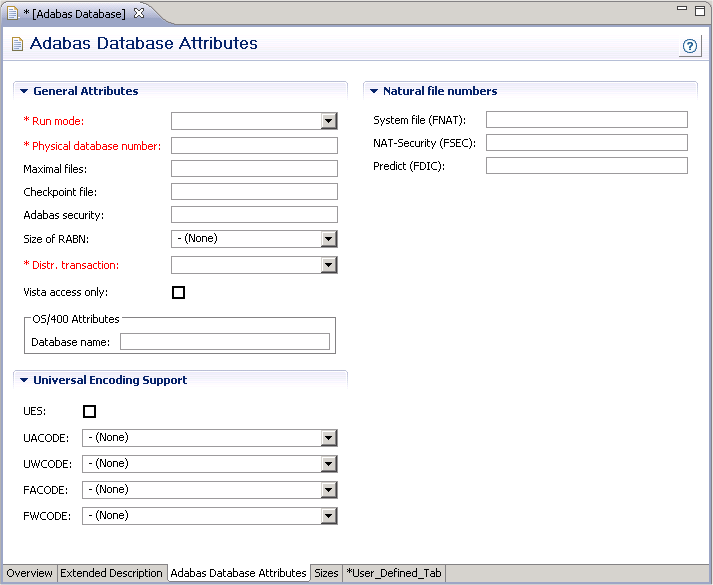
Task: Select the Adabas Database Attributes tab
Action: pyautogui.click(x=238, y=573)
